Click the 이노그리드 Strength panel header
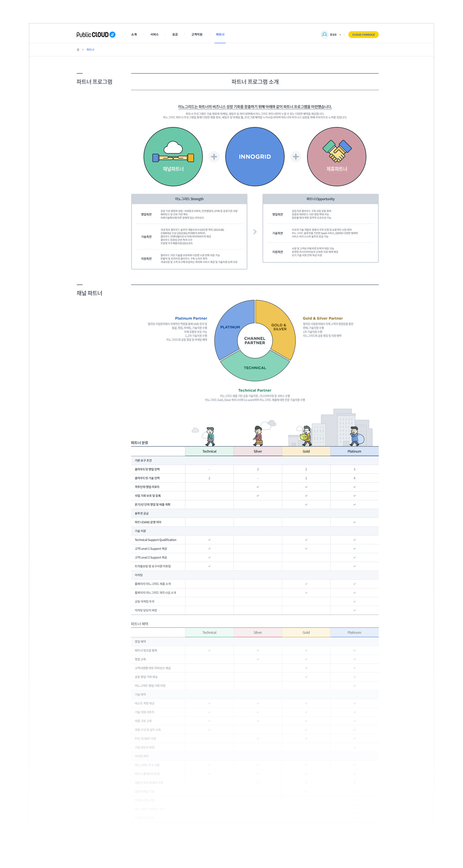463x868 pixels. (189, 199)
